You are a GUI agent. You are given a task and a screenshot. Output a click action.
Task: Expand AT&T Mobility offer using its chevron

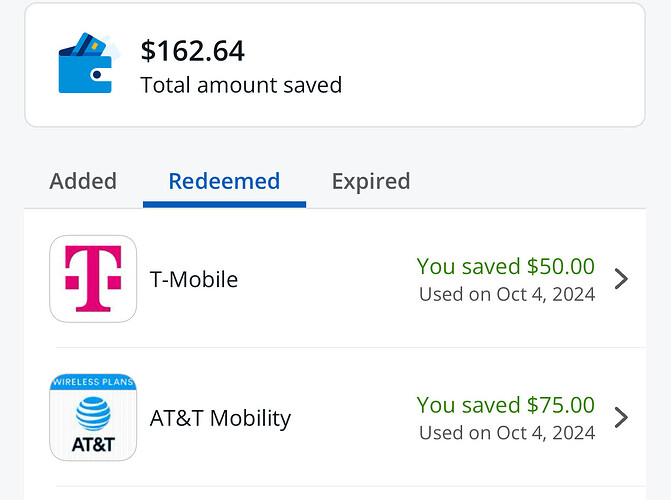pos(621,417)
